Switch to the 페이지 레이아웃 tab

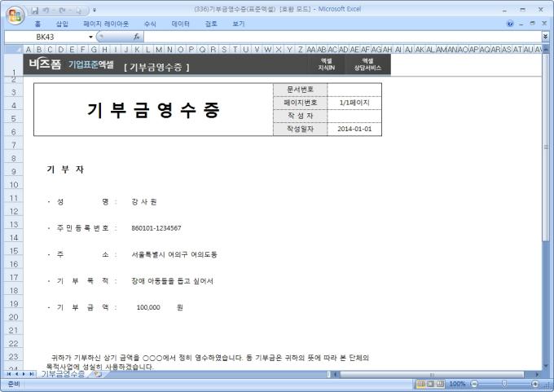click(x=106, y=24)
